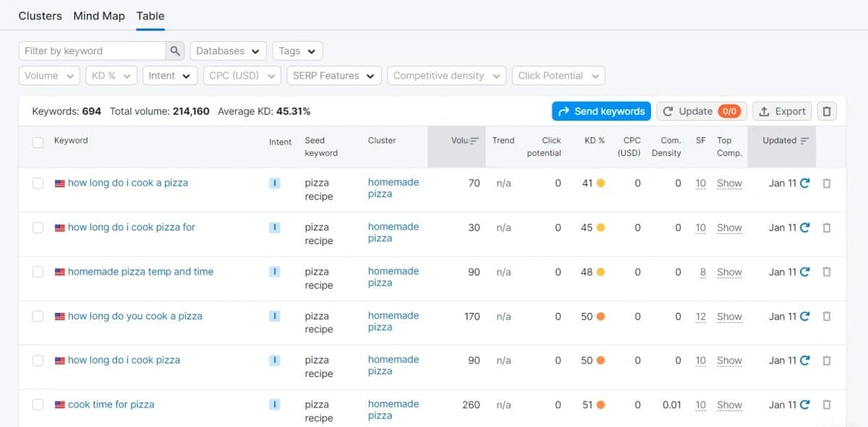
Task: Click the yellow KD indicator next to 48
Action: 600,272
